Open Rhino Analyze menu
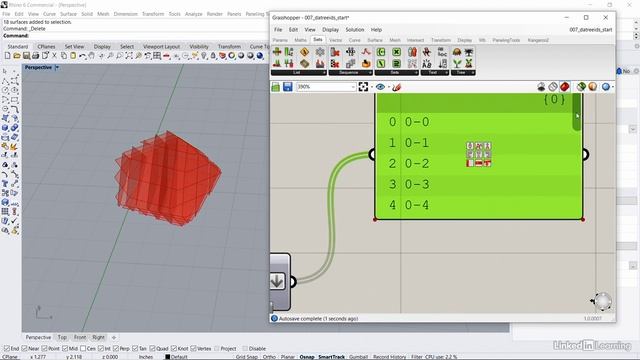The image size is (640, 360). coord(193,14)
